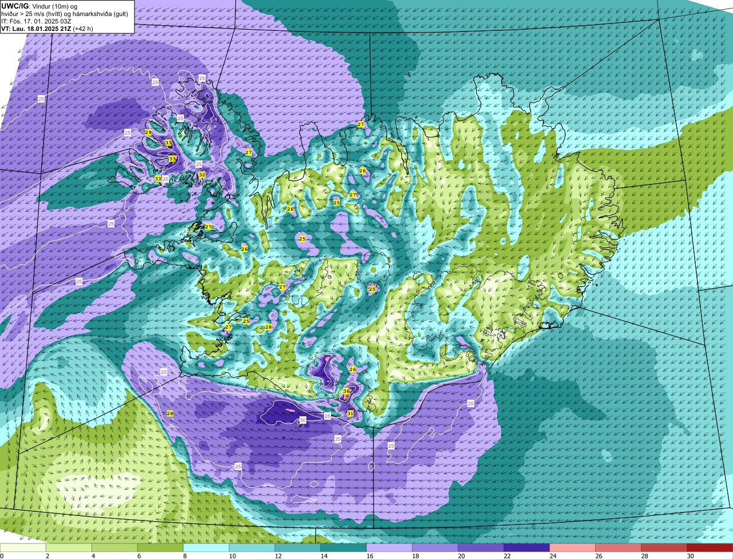The image size is (733, 560).
Task: Click the 24–26 m/s pink legend swatch
Action: [x=573, y=547]
